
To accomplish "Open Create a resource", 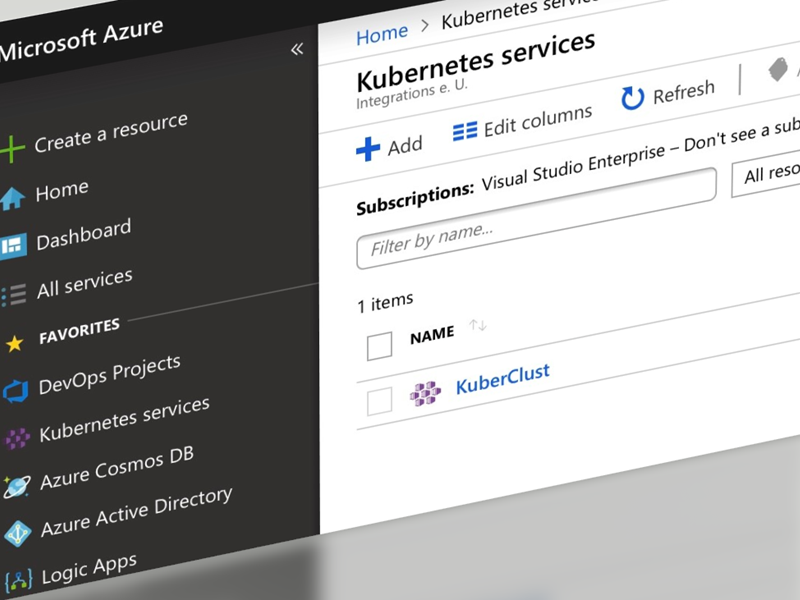I will coord(111,132).
